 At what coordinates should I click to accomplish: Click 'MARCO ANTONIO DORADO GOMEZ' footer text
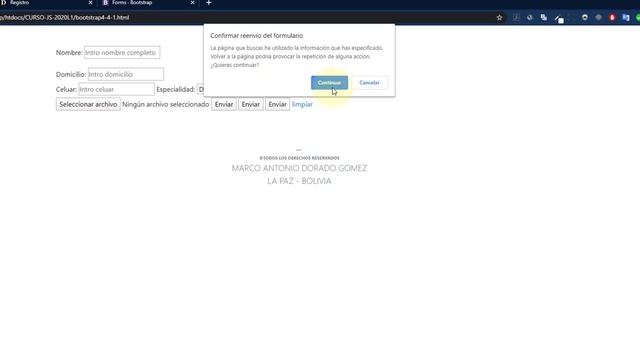[x=299, y=168]
